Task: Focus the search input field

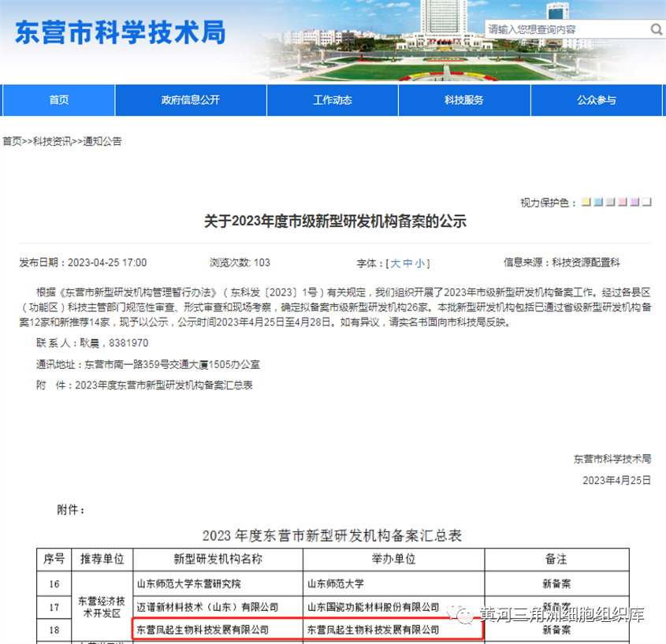Action: [567, 29]
